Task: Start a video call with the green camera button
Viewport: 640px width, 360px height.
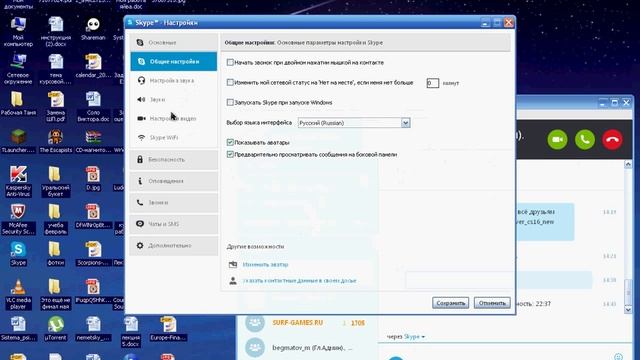Action: (557, 140)
